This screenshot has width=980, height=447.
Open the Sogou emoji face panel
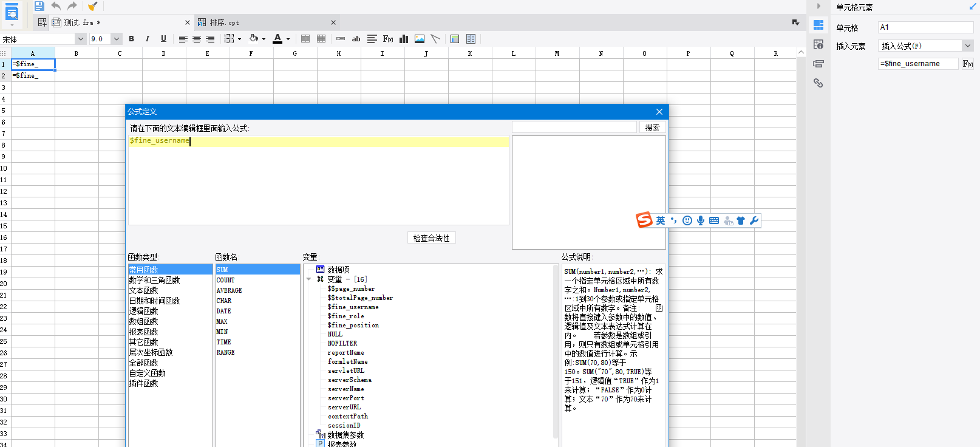coord(687,220)
